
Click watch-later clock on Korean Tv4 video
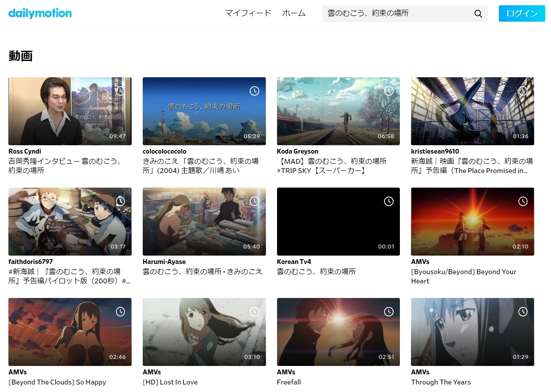(x=389, y=201)
